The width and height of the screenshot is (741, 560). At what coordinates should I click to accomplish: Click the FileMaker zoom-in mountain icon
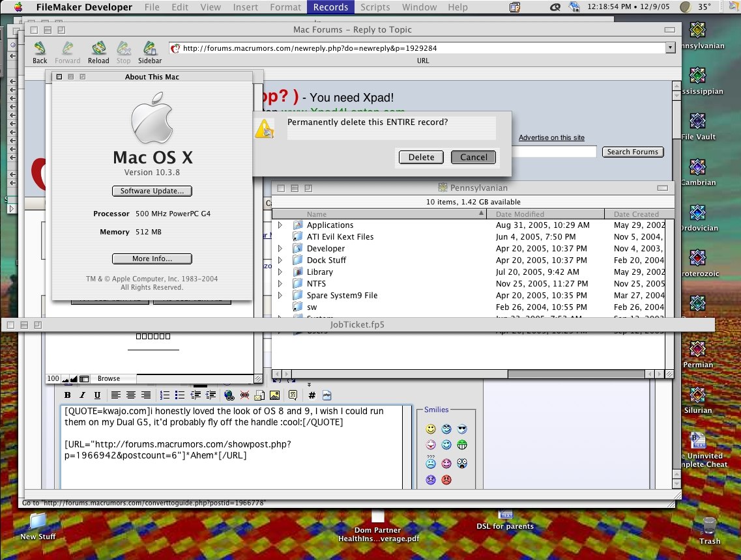pyautogui.click(x=74, y=379)
